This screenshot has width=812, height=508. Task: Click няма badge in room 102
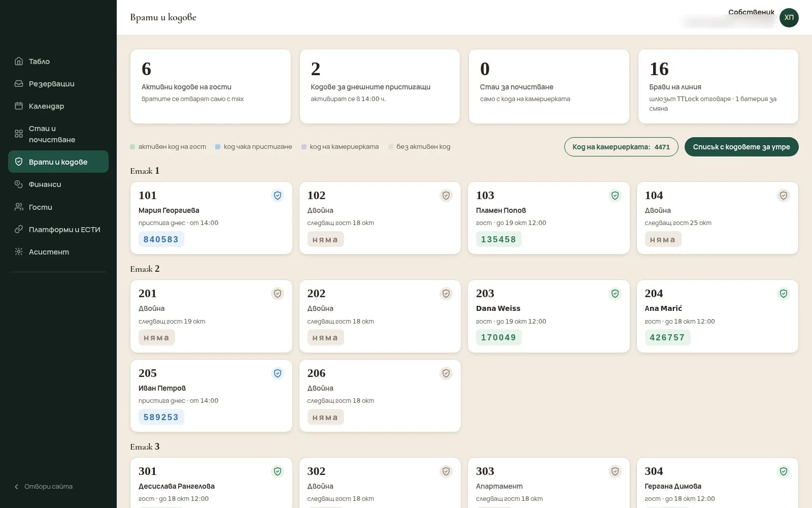[x=325, y=239]
